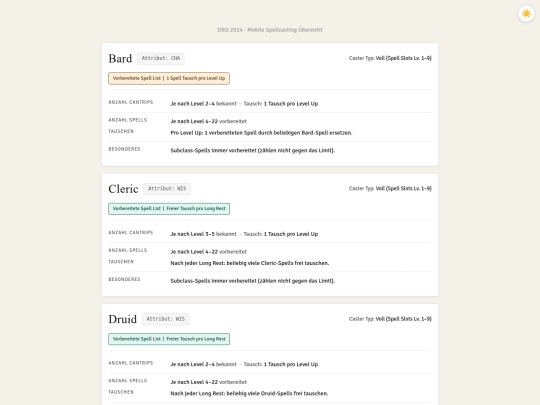
Task: Click the Cleric Caster Typ label
Action: click(390, 188)
